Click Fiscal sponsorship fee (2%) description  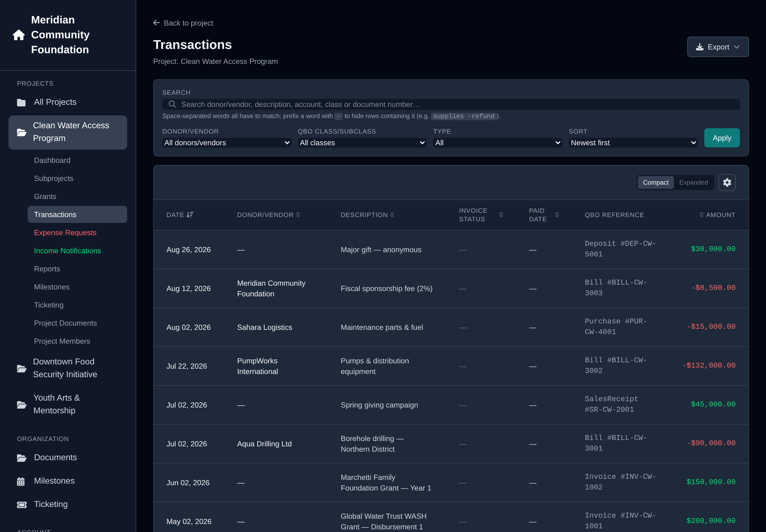pyautogui.click(x=386, y=288)
